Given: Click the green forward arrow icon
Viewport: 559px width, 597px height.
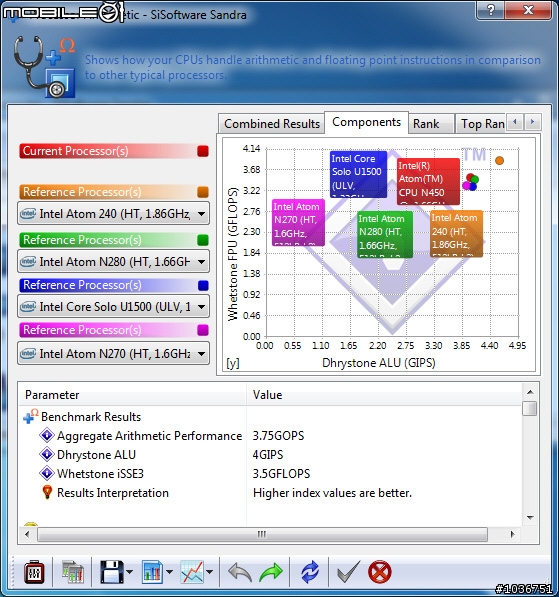Looking at the screenshot, I should point(271,572).
